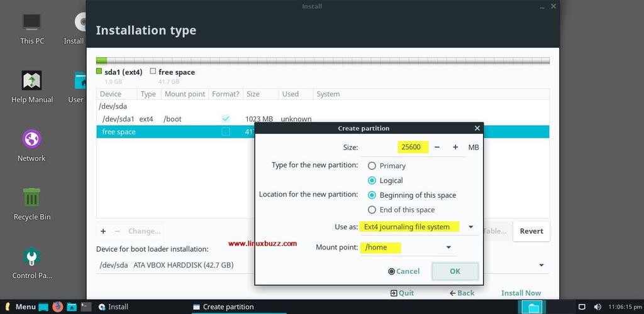Click the Mount point column header
This screenshot has width=644, height=314.
(x=185, y=94)
